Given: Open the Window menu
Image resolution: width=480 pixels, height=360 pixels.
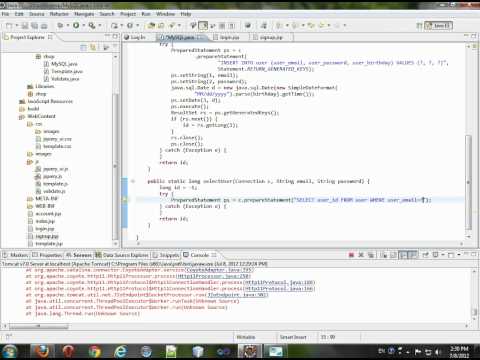Looking at the screenshot, I should (x=165, y=14).
